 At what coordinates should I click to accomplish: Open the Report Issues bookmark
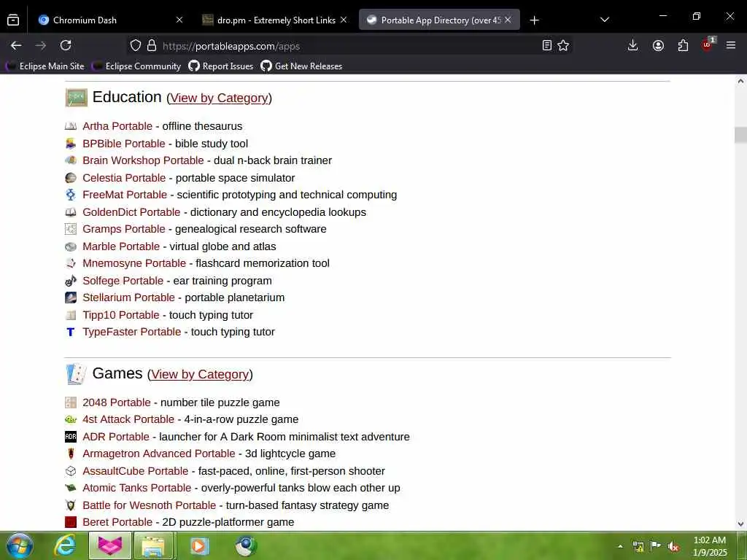point(221,66)
